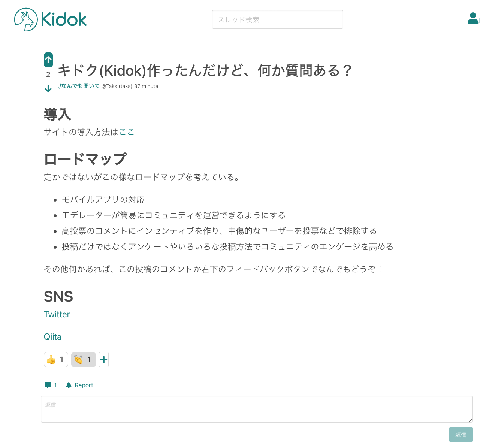Follow the ここ link for setup instructions
The image size is (480, 448).
(x=127, y=132)
